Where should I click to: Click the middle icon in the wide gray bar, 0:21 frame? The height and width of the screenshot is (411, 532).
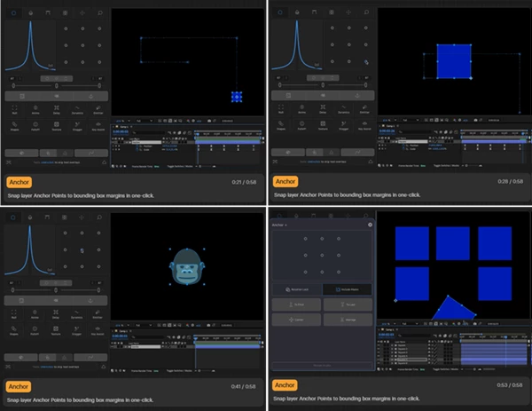click(x=57, y=96)
